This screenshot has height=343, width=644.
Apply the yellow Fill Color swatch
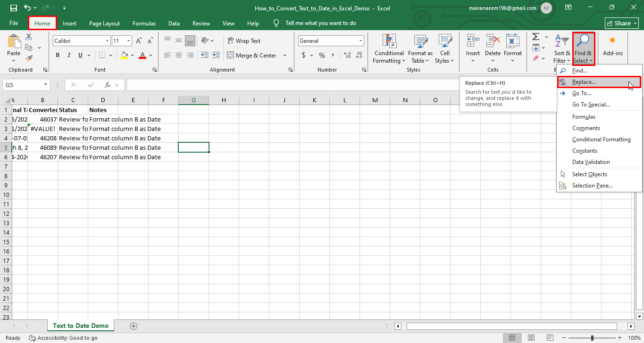tap(125, 55)
